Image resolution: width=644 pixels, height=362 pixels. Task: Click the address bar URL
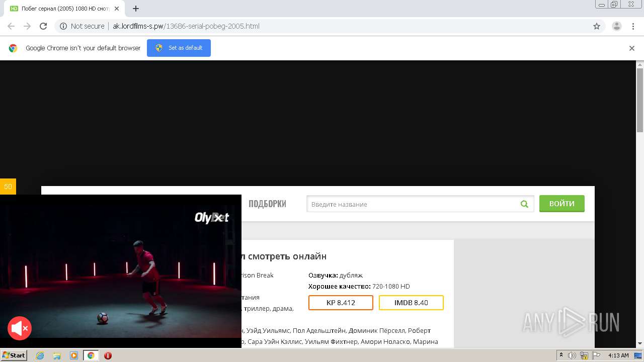click(186, 26)
